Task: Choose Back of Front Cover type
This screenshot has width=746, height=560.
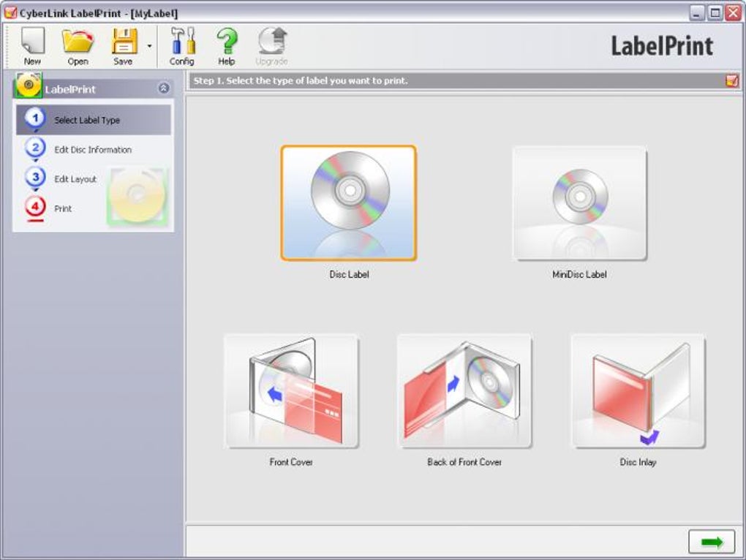Action: coord(464,391)
